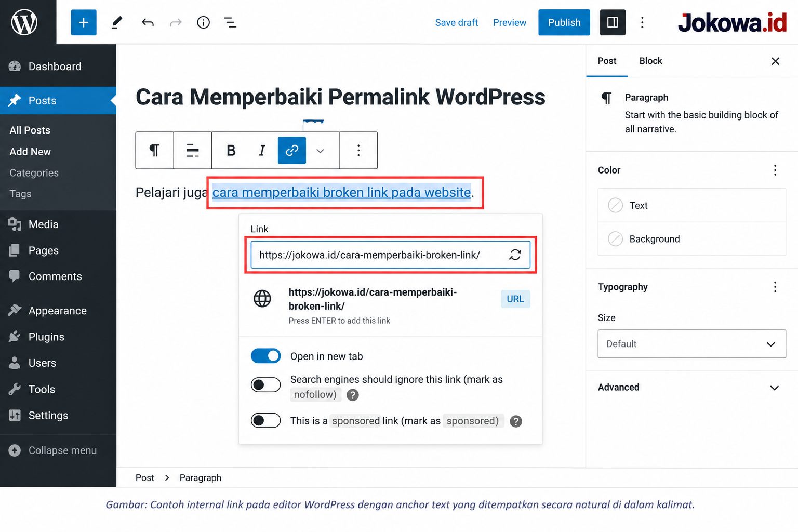Open the editor options three-dot menu
The image size is (798, 532).
[x=642, y=22]
